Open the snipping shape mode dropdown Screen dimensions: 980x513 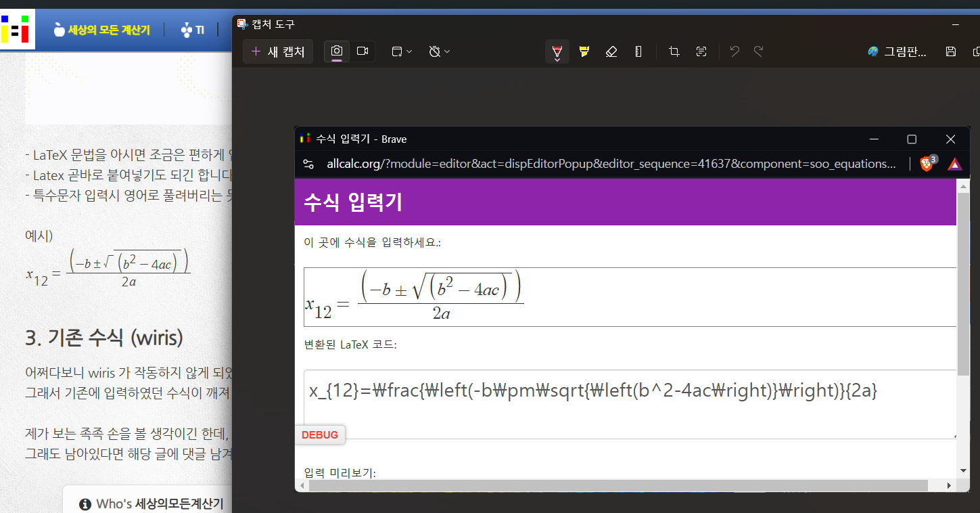point(402,51)
